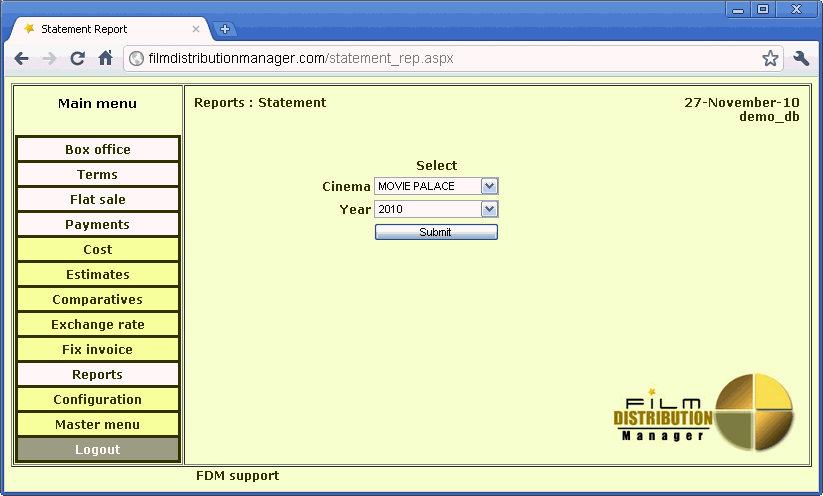Go to the browser home page icon
Image resolution: width=823 pixels, height=496 pixels.
(105, 59)
